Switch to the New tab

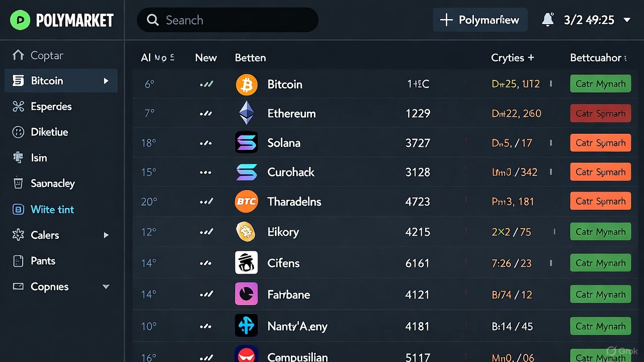[206, 58]
